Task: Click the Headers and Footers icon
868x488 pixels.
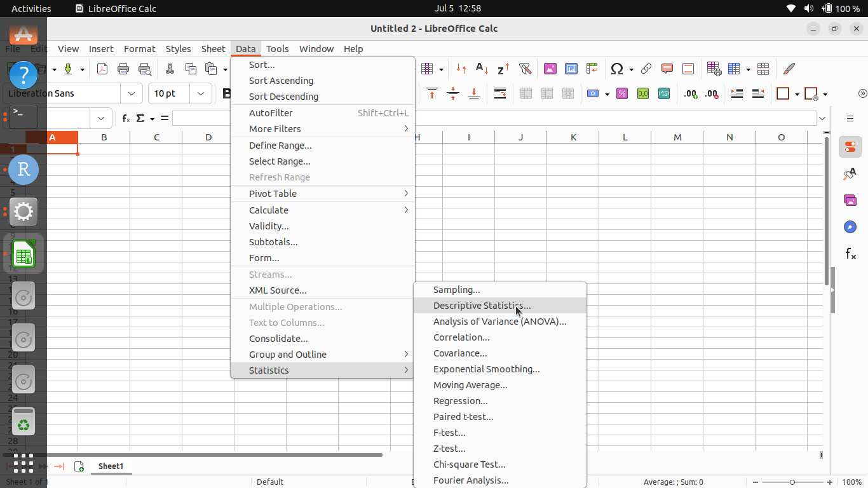Action: coord(688,69)
